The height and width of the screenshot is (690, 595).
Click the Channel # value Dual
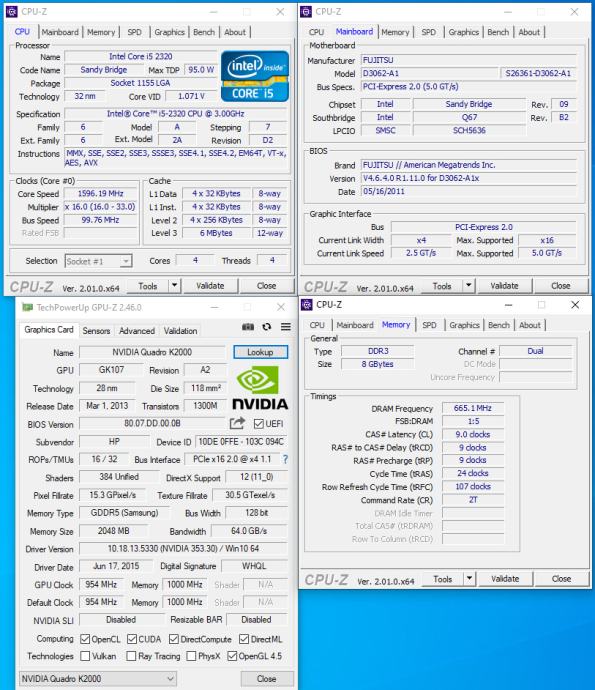(x=536, y=351)
